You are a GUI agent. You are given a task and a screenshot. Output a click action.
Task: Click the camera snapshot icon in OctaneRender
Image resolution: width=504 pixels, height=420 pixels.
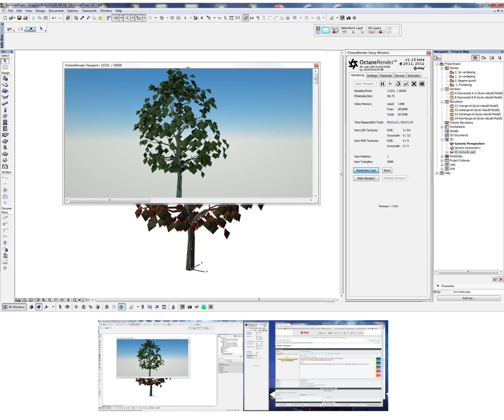(422, 84)
